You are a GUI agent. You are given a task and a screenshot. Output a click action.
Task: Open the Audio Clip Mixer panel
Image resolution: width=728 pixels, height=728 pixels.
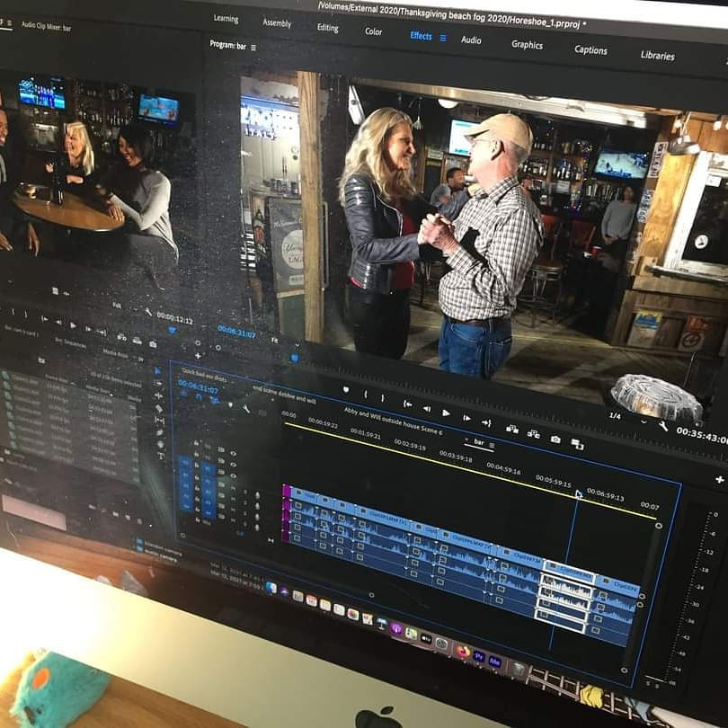coord(45,27)
